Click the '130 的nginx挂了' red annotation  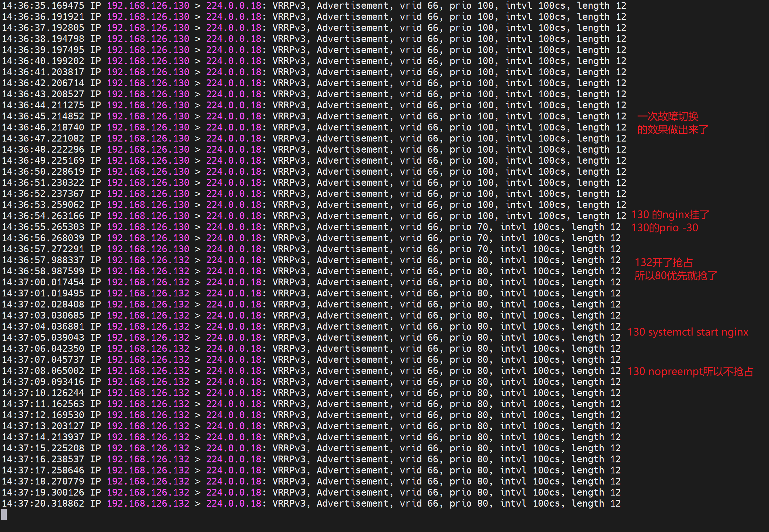tap(670, 215)
